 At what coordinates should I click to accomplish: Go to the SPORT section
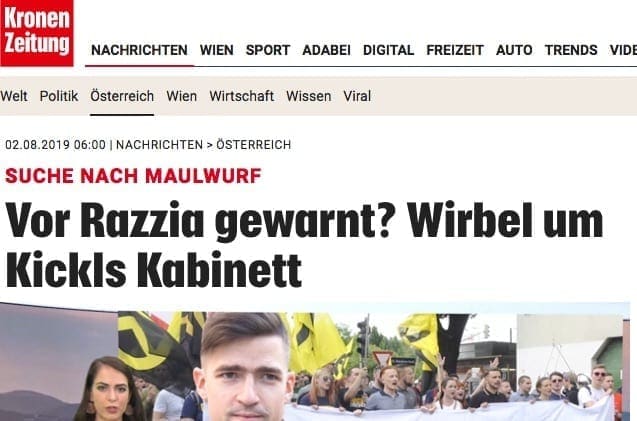[x=268, y=50]
